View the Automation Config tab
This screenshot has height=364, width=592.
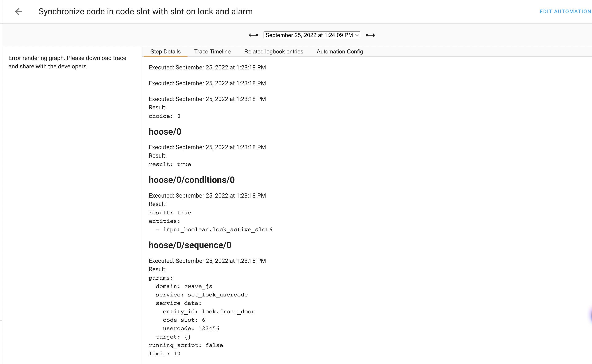pos(340,52)
